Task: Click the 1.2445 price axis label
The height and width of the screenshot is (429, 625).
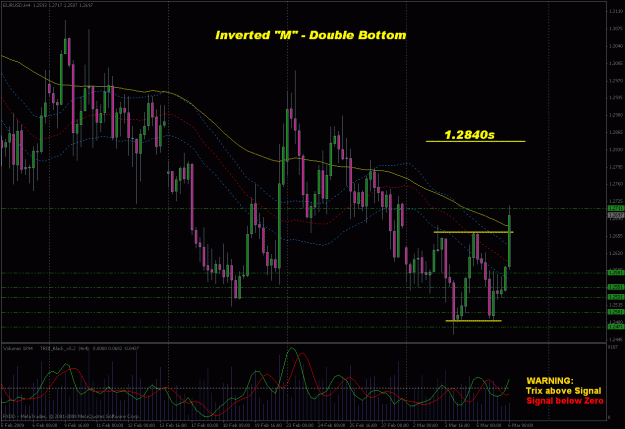Action: 616,340
